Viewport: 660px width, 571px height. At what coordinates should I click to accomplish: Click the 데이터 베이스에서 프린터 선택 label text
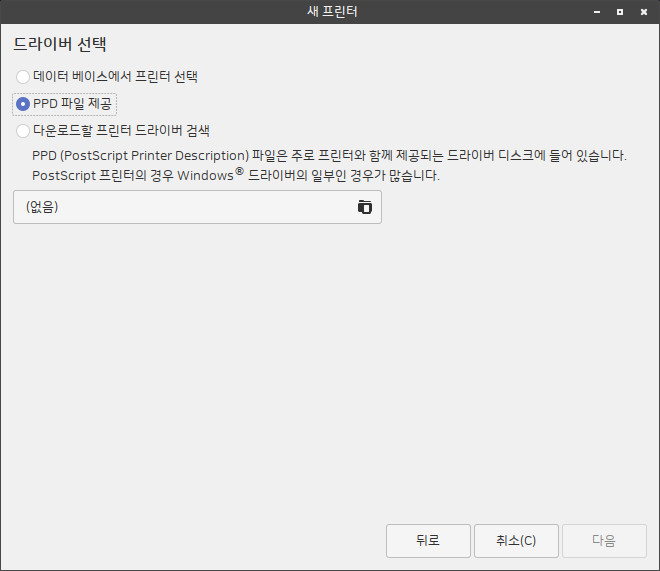115,76
